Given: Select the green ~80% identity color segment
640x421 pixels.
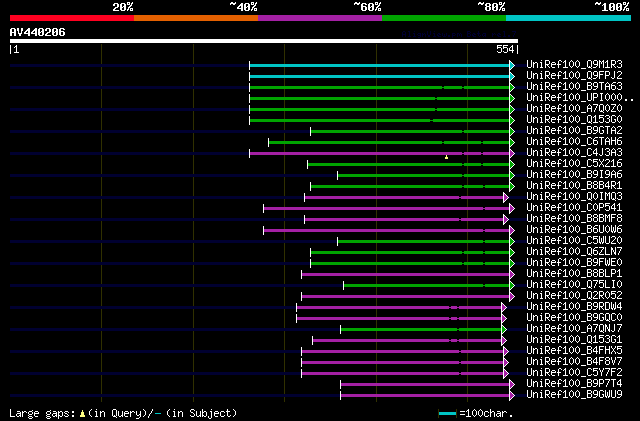Looking at the screenshot, I should coord(444,18).
